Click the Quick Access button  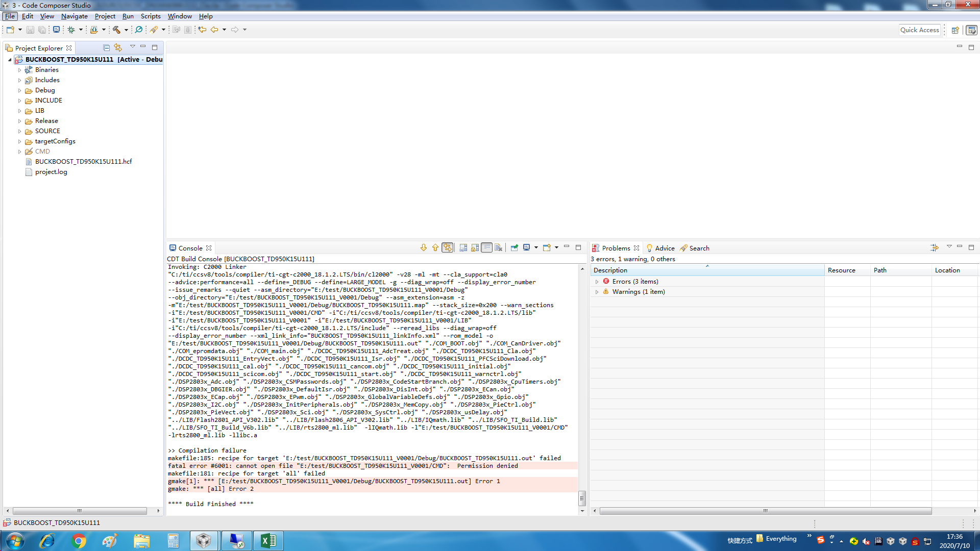[920, 30]
